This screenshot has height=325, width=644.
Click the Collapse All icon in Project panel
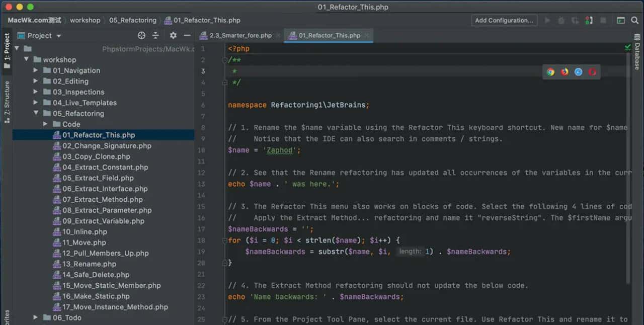155,35
